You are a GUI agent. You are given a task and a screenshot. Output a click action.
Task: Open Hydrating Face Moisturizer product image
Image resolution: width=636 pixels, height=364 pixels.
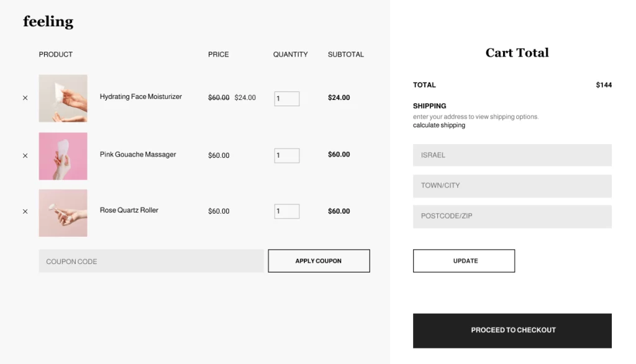(x=63, y=98)
